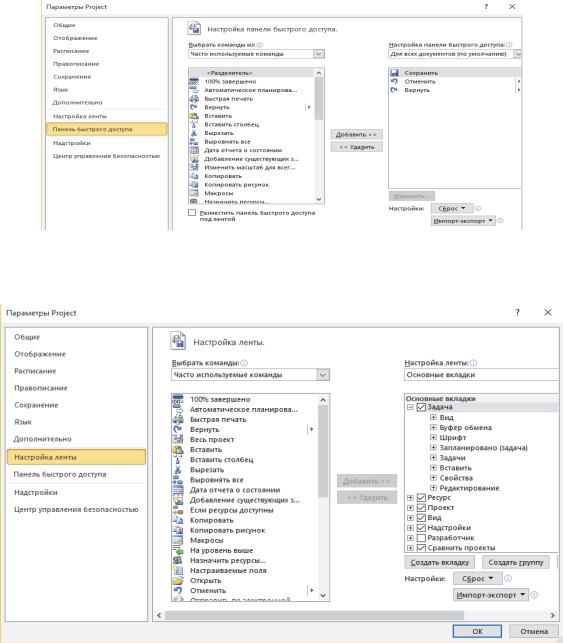Select Правописание in the Quick Access dialog sidebar
563x643 pixels.
[76, 64]
